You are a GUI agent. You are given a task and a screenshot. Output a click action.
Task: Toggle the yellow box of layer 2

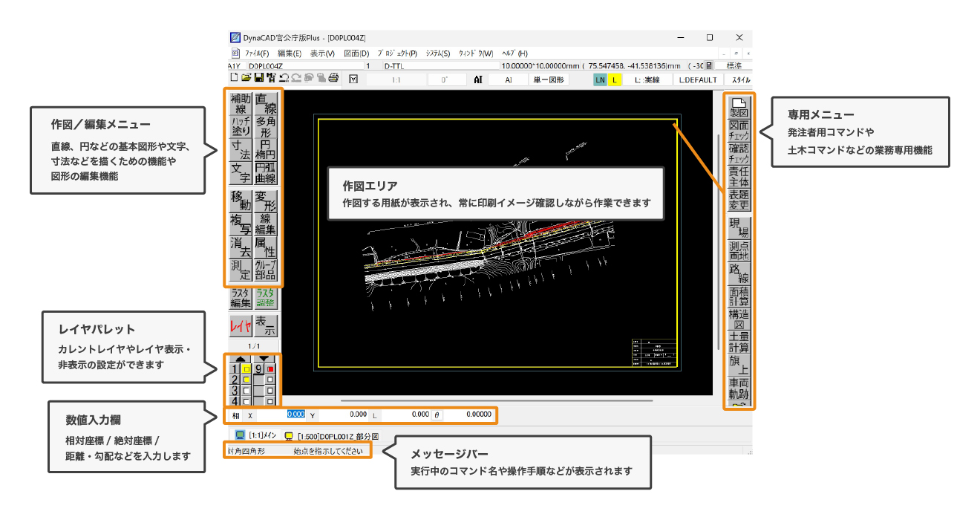click(246, 380)
